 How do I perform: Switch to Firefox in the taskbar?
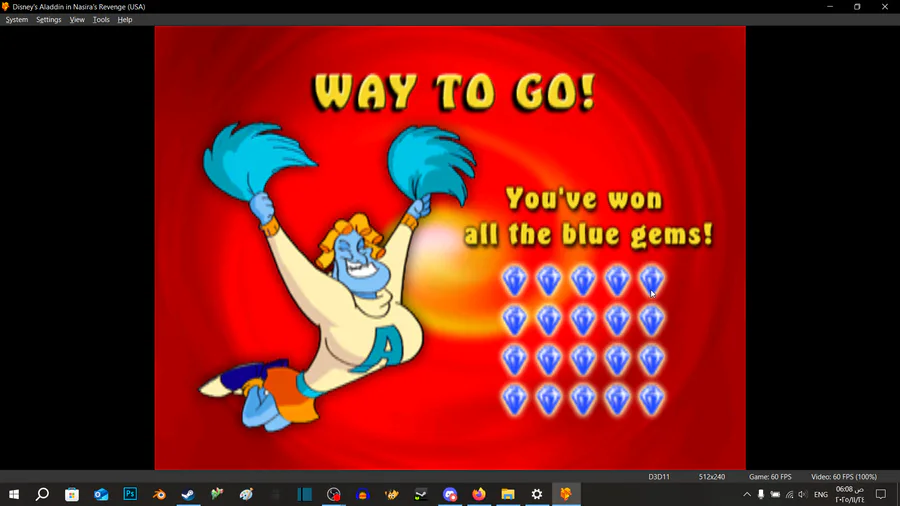[x=479, y=494]
